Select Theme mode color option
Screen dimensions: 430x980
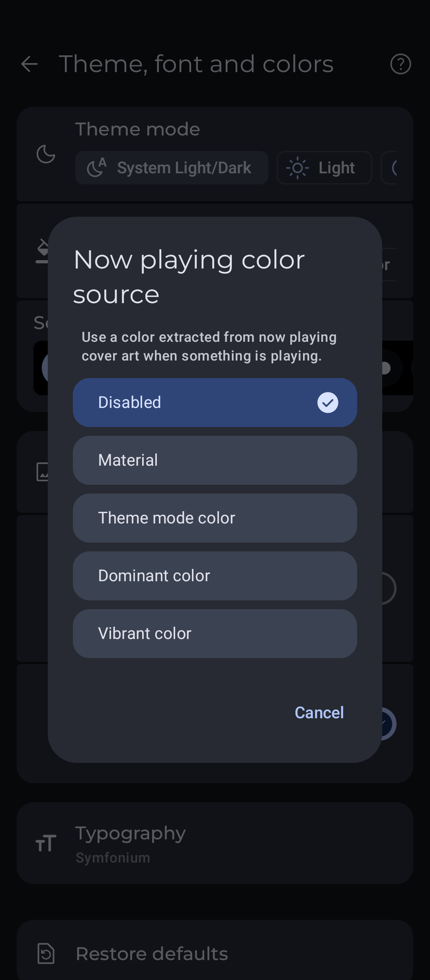coord(215,518)
